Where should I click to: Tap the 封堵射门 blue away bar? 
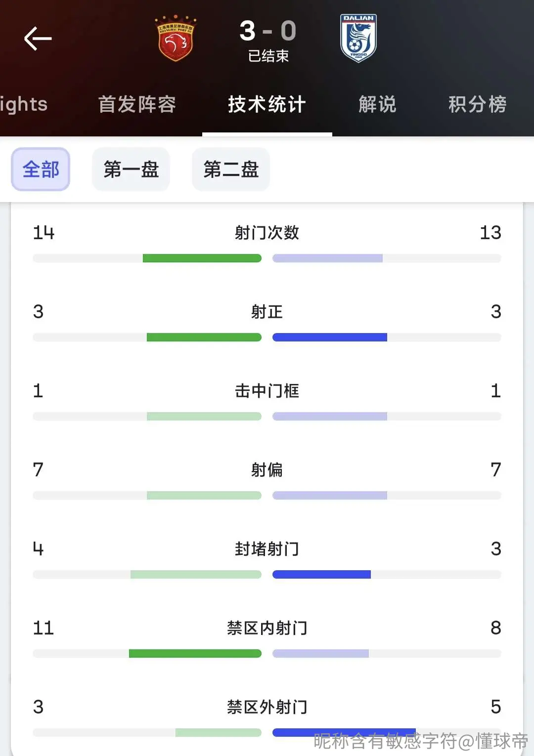click(321, 574)
